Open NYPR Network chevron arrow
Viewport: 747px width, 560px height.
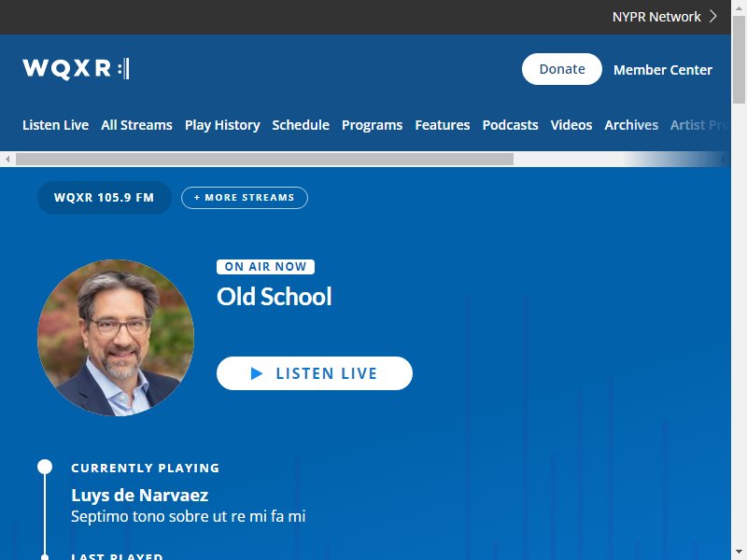pyautogui.click(x=713, y=17)
